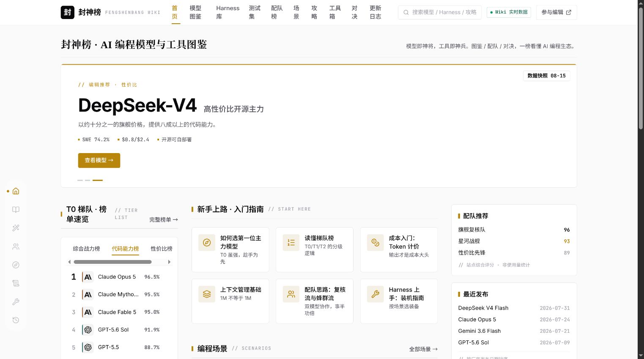Open the scroll icon in the side rail
The height and width of the screenshot is (359, 644).
[x=16, y=283]
